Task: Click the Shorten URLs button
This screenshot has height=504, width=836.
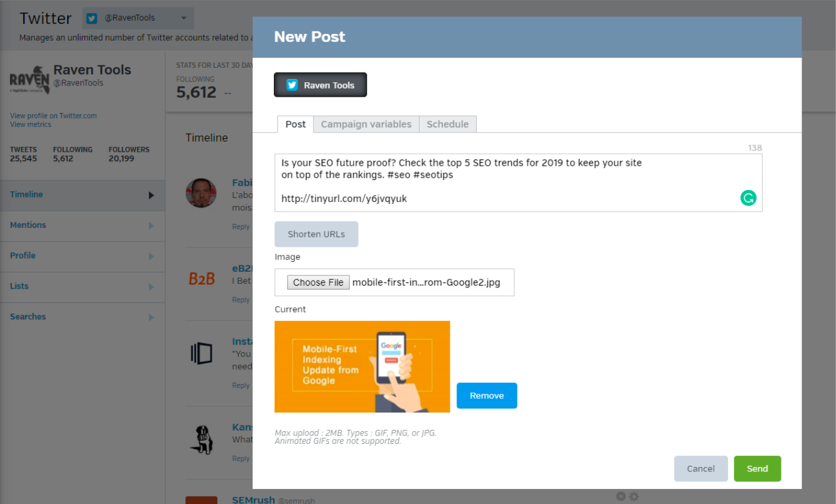Action: [x=317, y=234]
